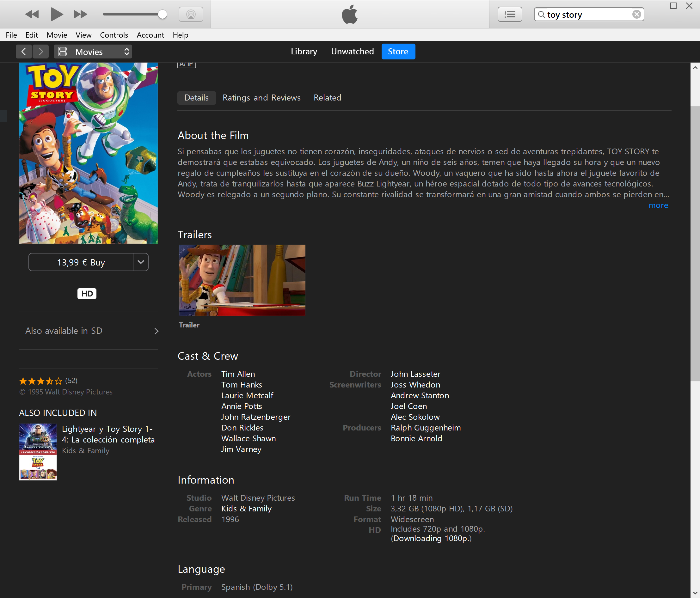Viewport: 700px width, 598px height.
Task: Open producer Bonnie Arnold
Action: 416,439
